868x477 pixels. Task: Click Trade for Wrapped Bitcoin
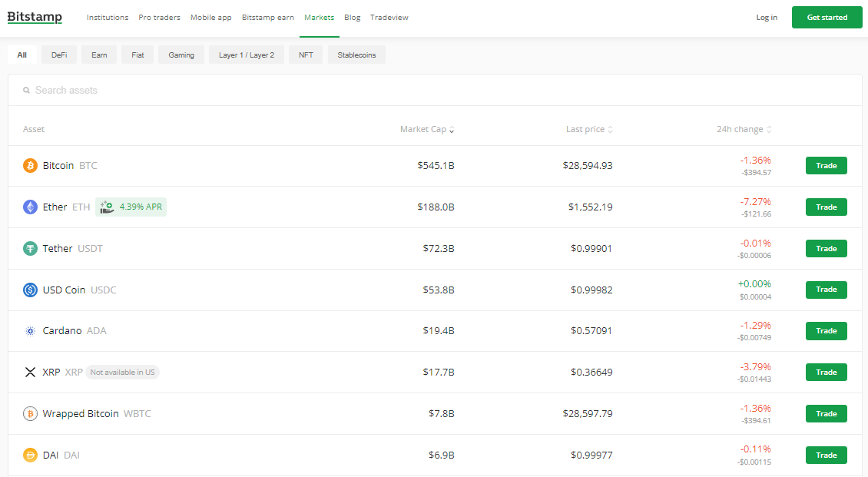pyautogui.click(x=826, y=414)
